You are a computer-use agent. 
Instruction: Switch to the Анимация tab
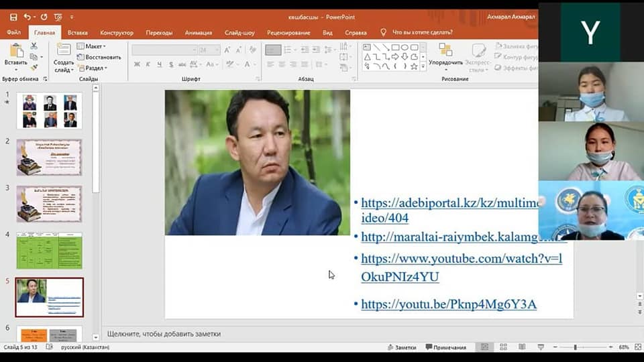(x=198, y=32)
